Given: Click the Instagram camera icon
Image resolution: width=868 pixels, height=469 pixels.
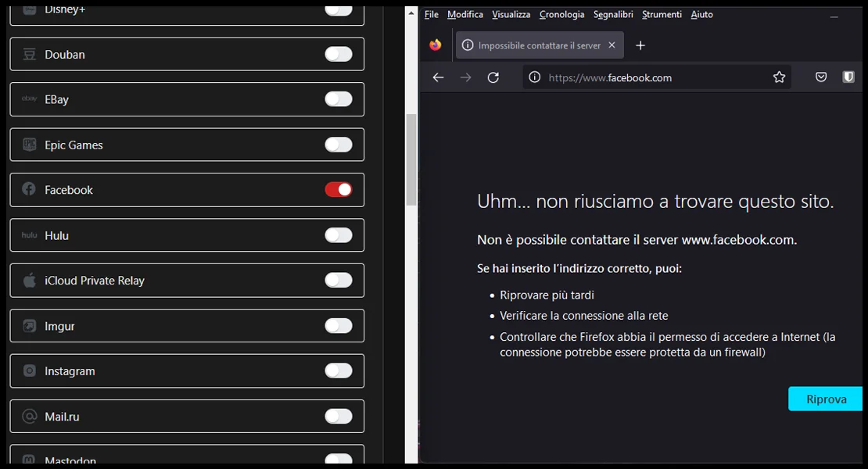Looking at the screenshot, I should 29,371.
